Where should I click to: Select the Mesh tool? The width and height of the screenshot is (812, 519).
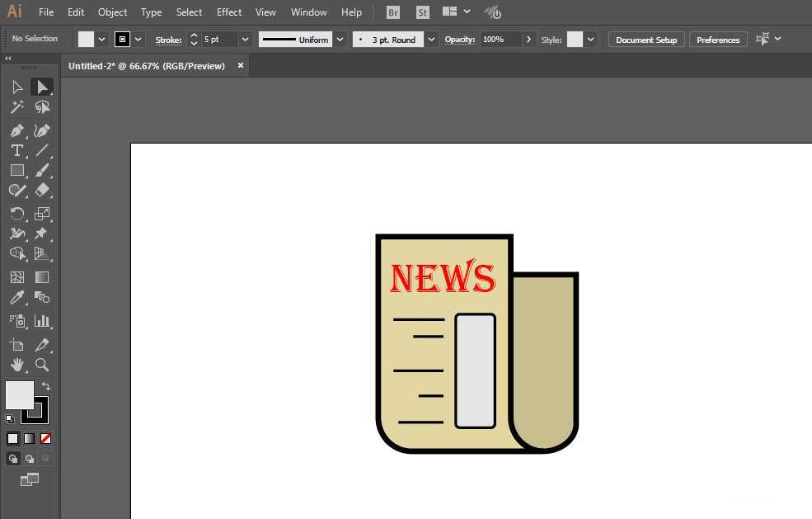click(x=16, y=276)
